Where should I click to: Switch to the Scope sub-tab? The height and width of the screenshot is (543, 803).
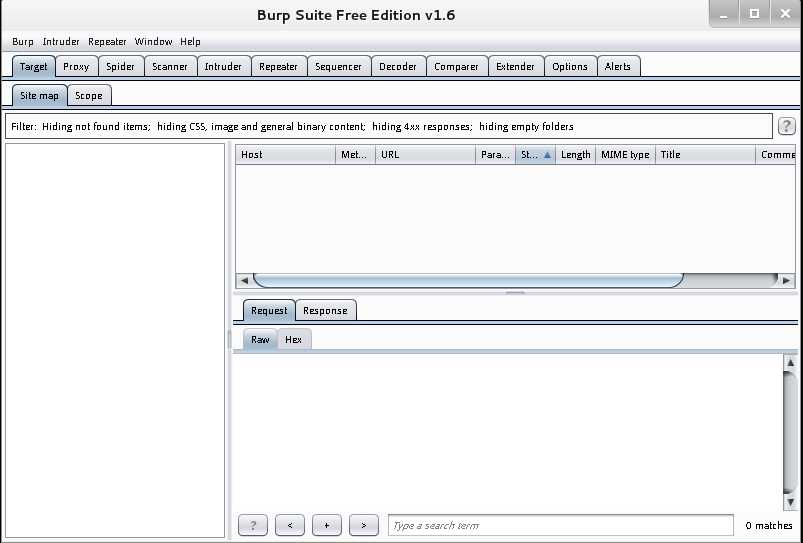pos(89,96)
